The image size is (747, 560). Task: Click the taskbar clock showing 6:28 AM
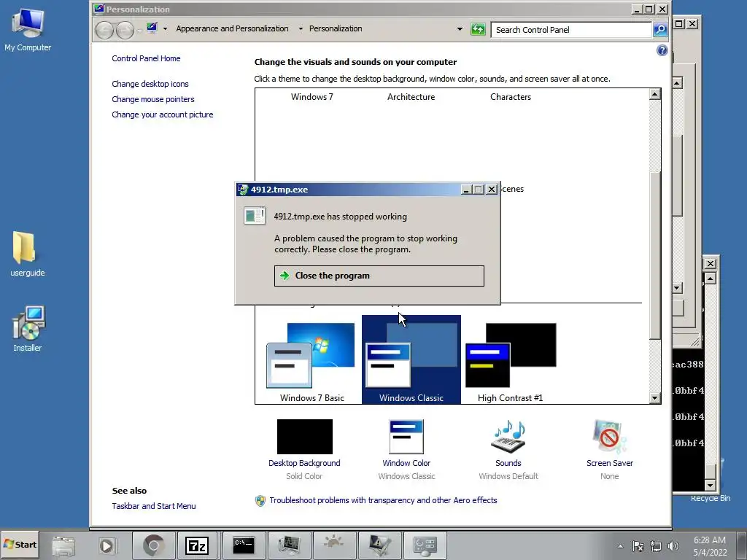coord(710,546)
